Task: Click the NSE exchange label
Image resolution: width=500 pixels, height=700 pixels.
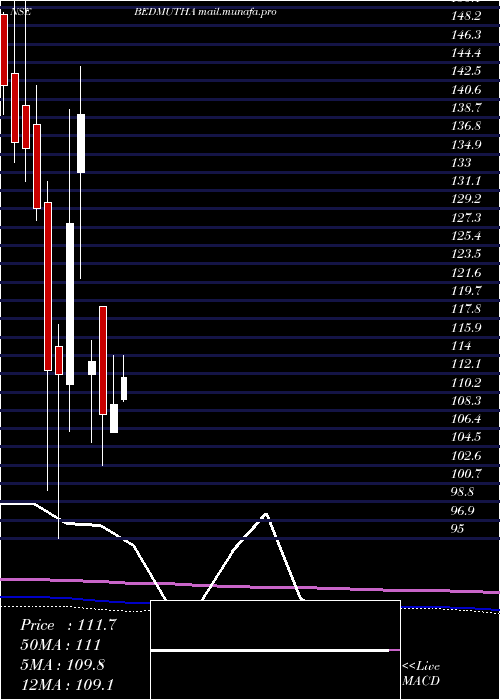Action: coord(20,12)
